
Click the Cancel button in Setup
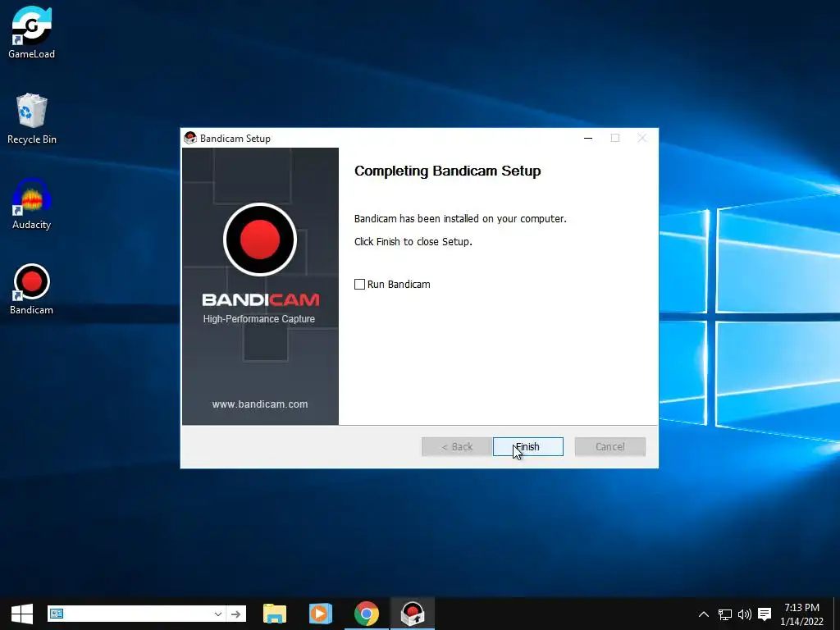click(609, 447)
